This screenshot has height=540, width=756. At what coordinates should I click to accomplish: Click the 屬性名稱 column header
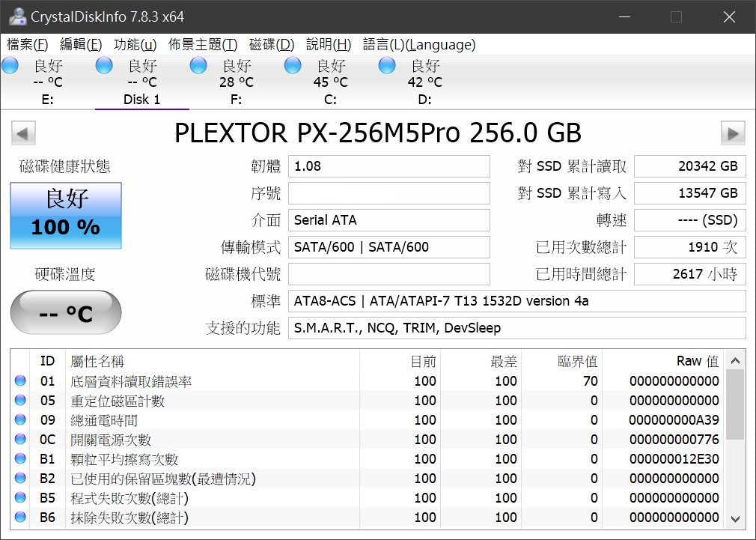212,361
